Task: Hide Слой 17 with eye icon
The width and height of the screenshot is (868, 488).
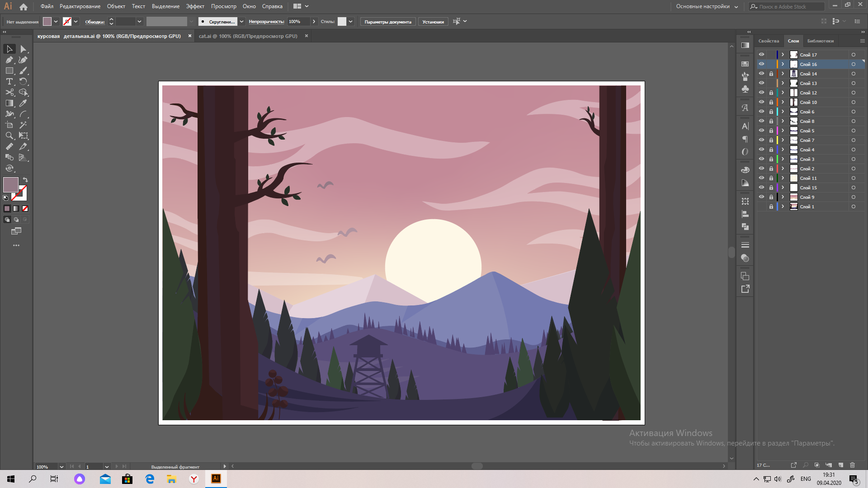Action: pyautogui.click(x=761, y=55)
